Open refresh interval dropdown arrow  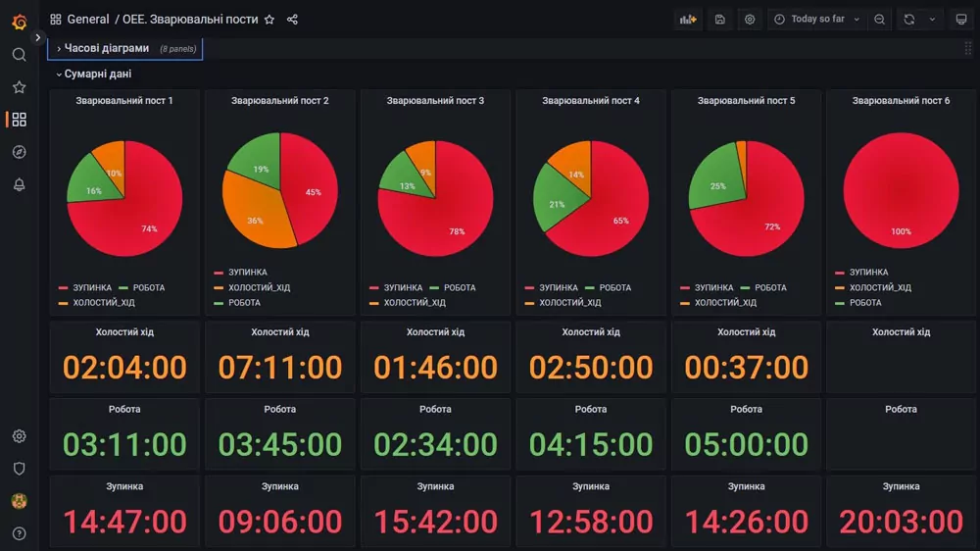pyautogui.click(x=932, y=20)
